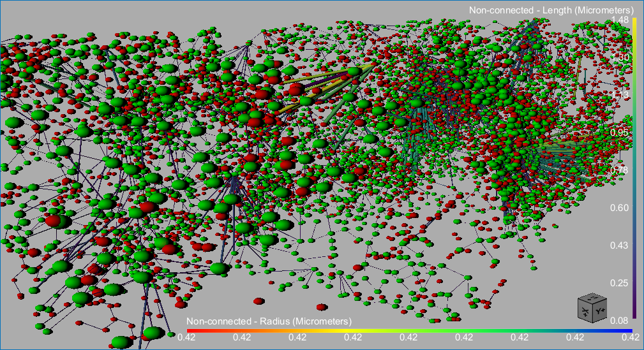
Task: Click the X+ face of the orientation cube
Action: coord(585,312)
